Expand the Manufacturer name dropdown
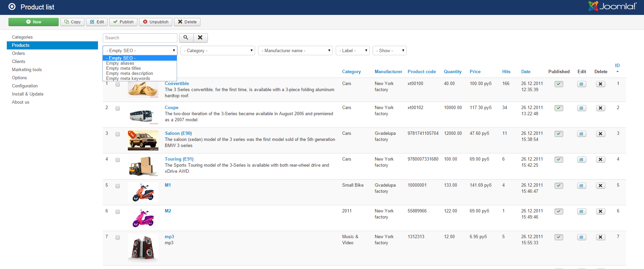The height and width of the screenshot is (269, 644). coord(295,50)
